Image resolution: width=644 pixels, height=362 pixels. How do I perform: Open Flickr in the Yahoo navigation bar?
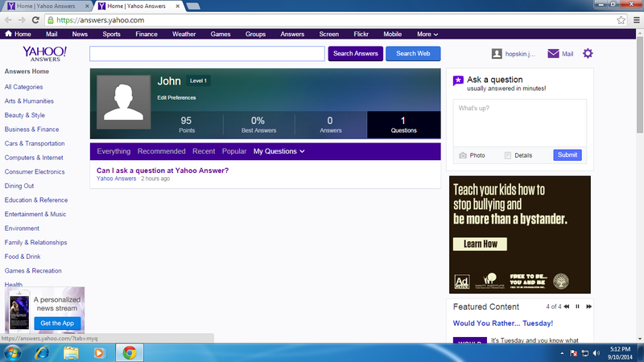[x=361, y=34]
